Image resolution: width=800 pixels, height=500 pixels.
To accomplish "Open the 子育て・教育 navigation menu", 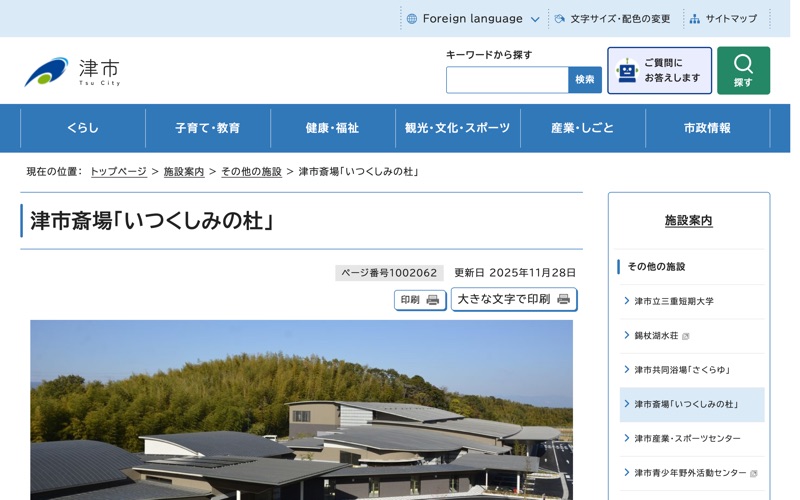I will 208,128.
